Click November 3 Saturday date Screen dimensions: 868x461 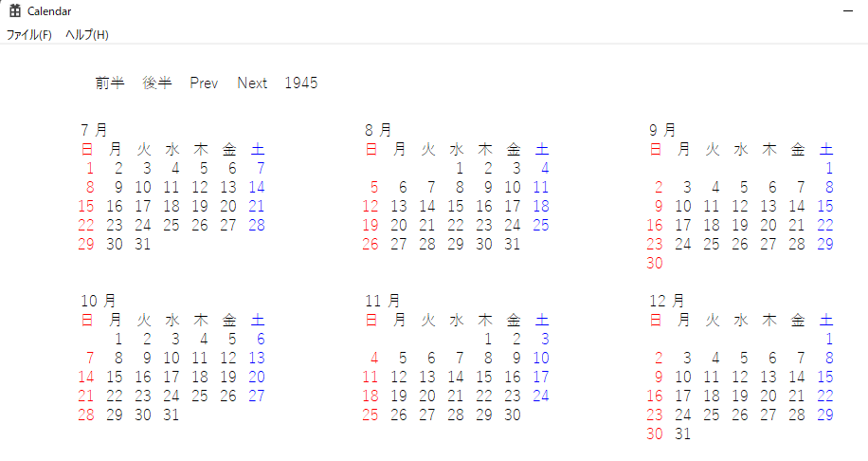[545, 339]
